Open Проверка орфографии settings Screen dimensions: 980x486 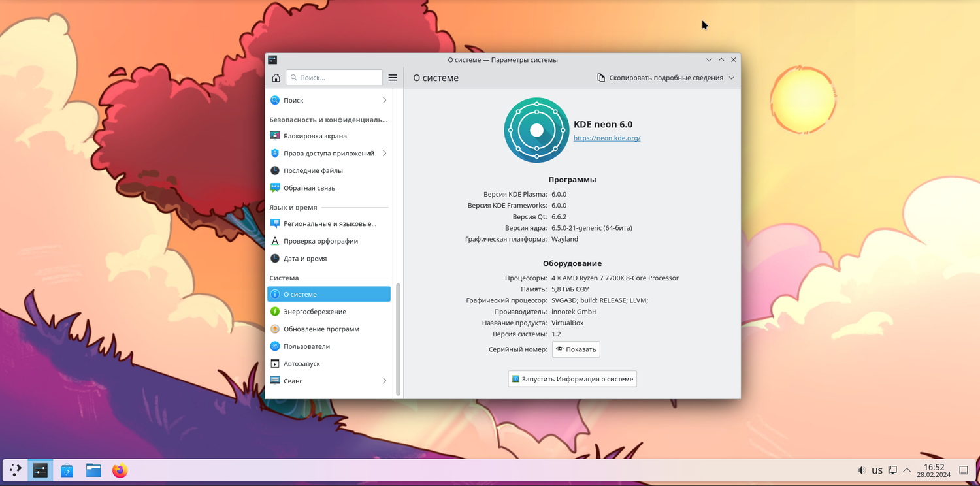point(329,241)
